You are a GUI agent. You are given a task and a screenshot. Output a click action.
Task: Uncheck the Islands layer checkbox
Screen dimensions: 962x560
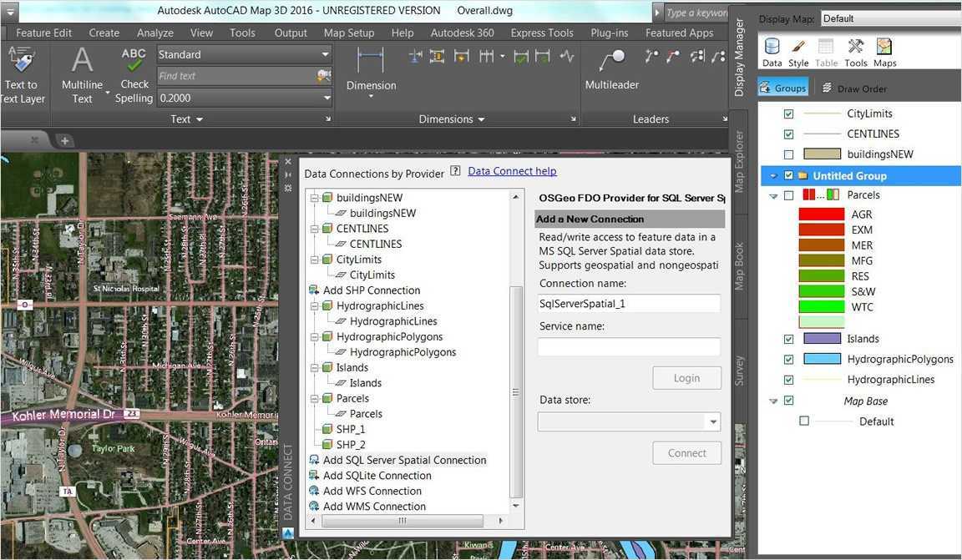tap(789, 339)
